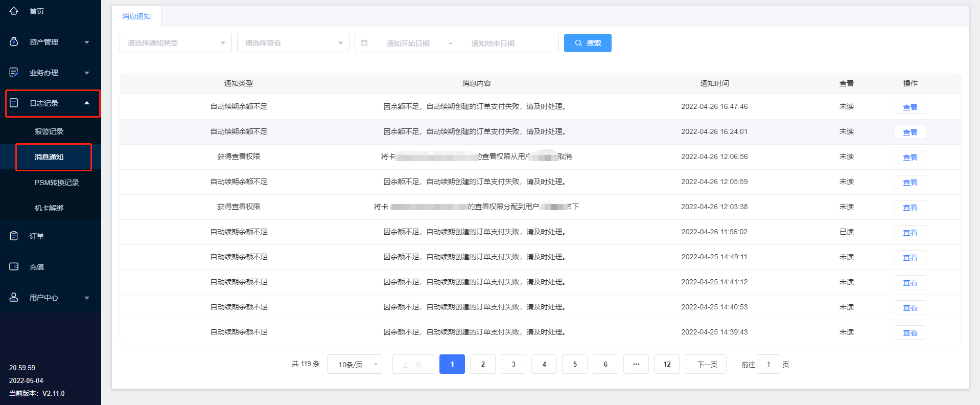Open the 请选择查看 dropdown
The width and height of the screenshot is (980, 405).
pyautogui.click(x=293, y=43)
